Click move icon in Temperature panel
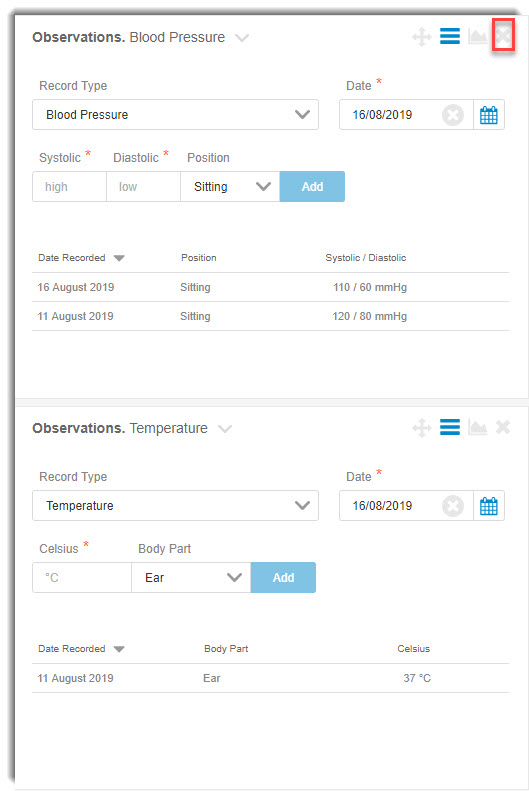This screenshot has width=529, height=791. coord(422,428)
